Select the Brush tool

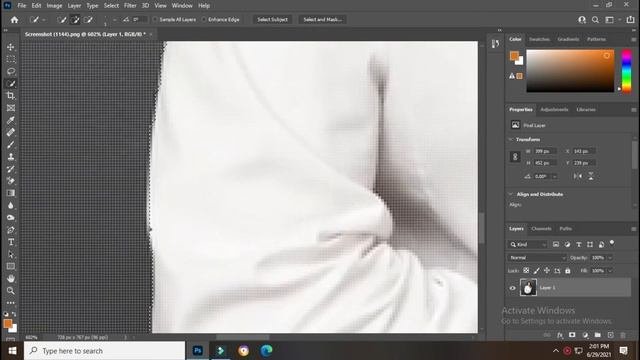point(11,144)
